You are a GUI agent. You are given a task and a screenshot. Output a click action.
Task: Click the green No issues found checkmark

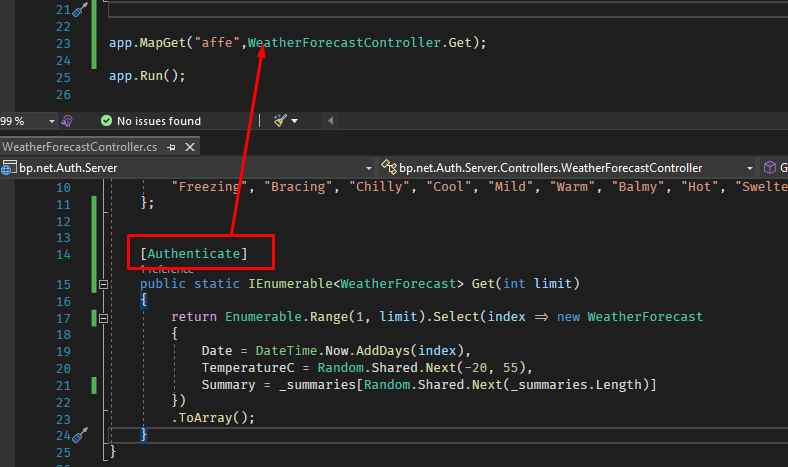106,121
